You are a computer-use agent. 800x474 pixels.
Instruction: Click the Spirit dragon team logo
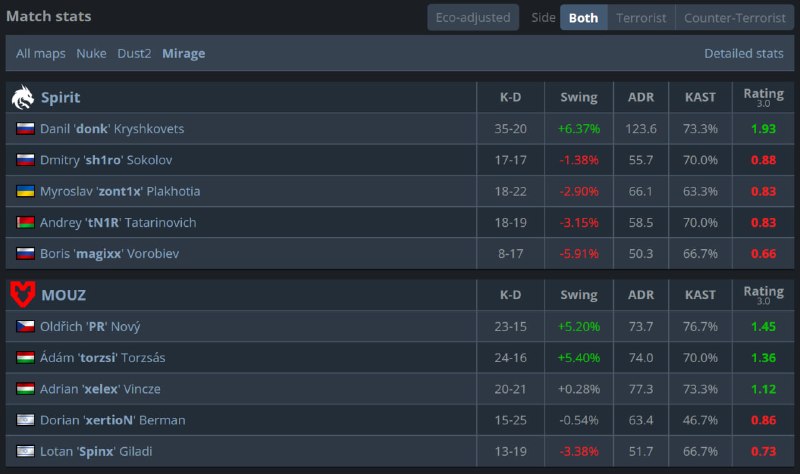[x=22, y=97]
